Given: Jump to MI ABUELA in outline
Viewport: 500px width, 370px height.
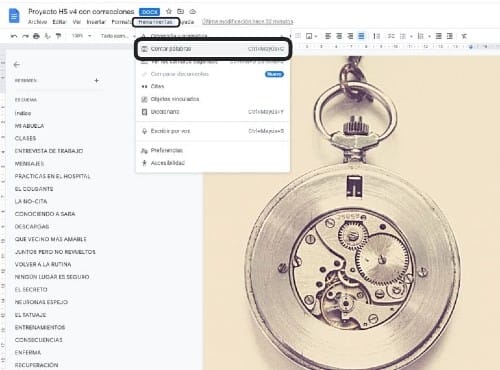Looking at the screenshot, I should [x=29, y=126].
